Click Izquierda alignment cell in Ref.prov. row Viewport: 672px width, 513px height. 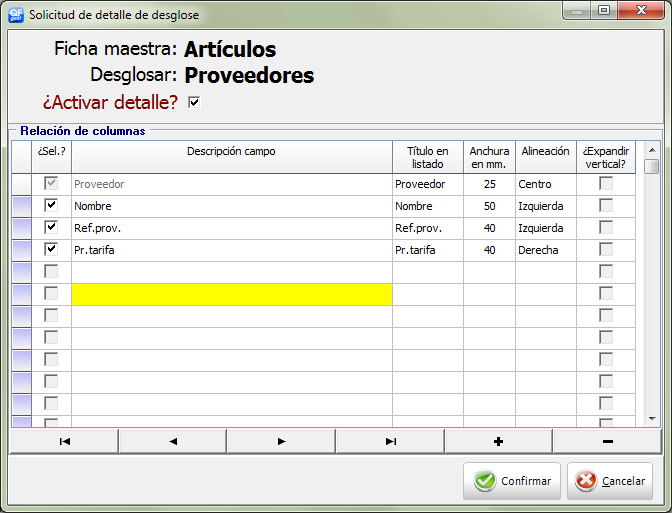pyautogui.click(x=546, y=228)
